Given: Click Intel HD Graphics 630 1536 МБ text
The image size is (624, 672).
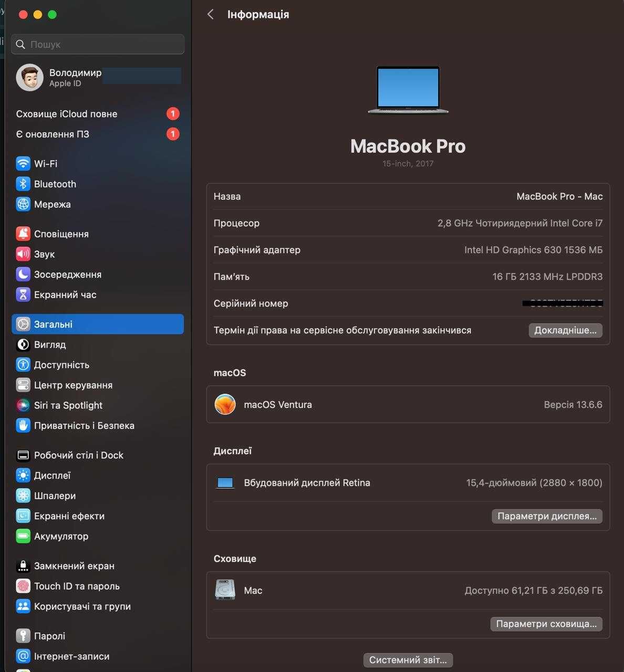Looking at the screenshot, I should click(x=533, y=250).
